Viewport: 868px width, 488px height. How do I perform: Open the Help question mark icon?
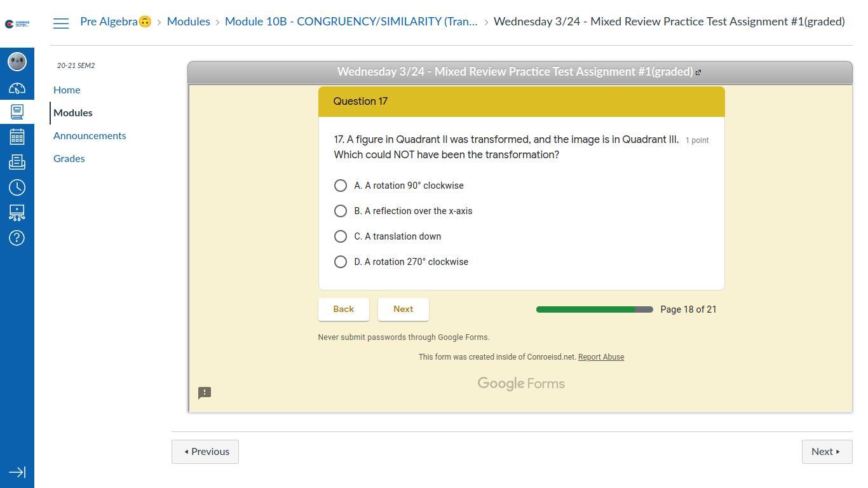(x=17, y=238)
